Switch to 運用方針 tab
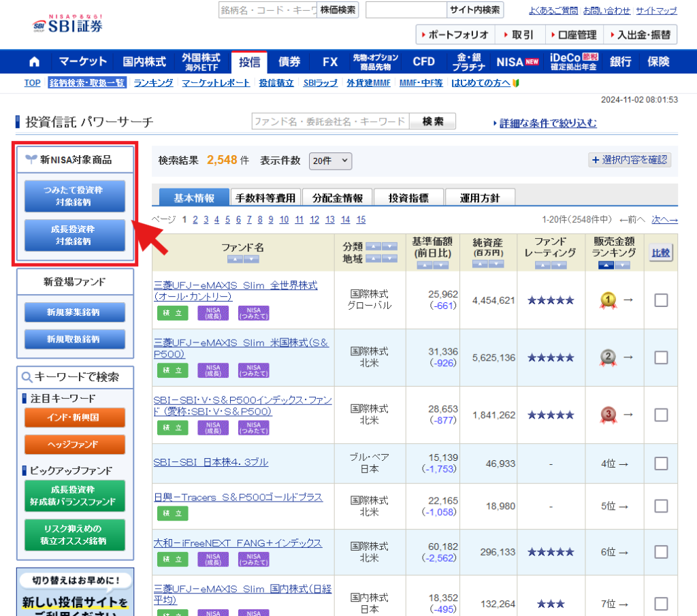This screenshot has height=616, width=697. (480, 198)
